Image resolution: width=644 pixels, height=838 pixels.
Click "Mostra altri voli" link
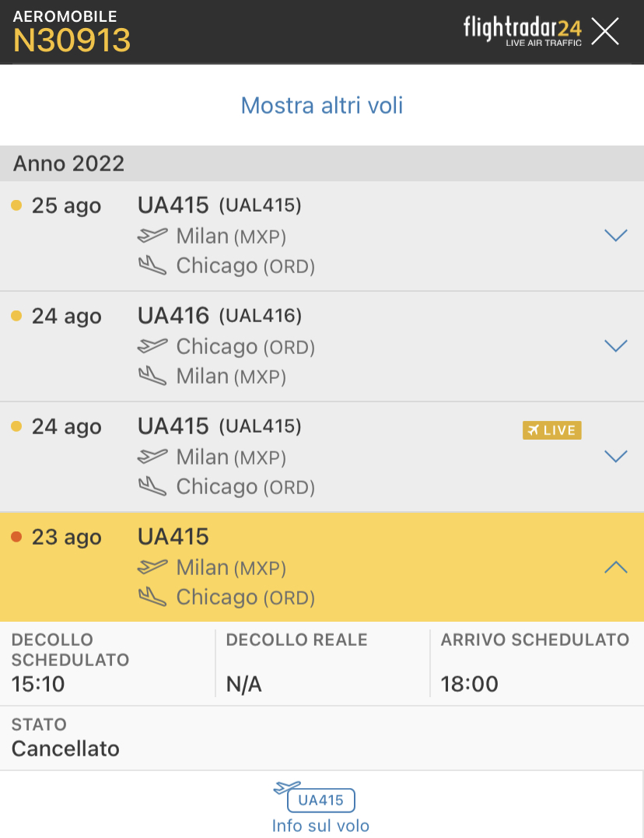[x=322, y=105]
